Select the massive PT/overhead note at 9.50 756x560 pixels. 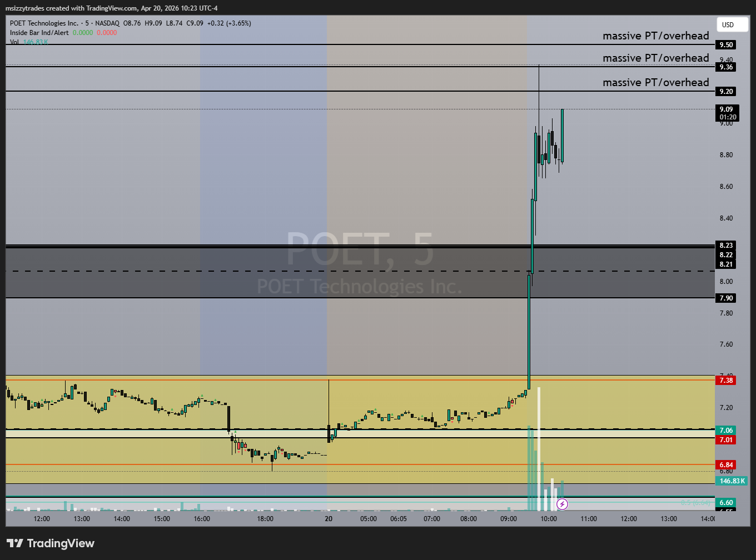tap(656, 36)
